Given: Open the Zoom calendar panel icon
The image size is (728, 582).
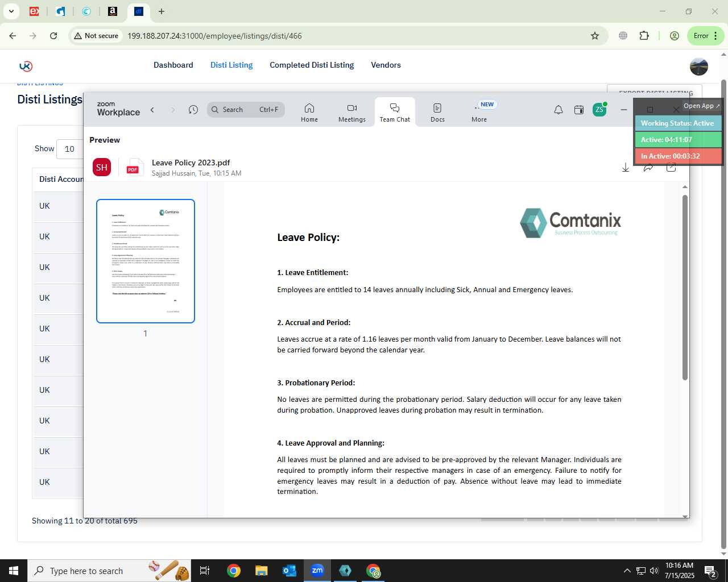Looking at the screenshot, I should click(x=579, y=110).
